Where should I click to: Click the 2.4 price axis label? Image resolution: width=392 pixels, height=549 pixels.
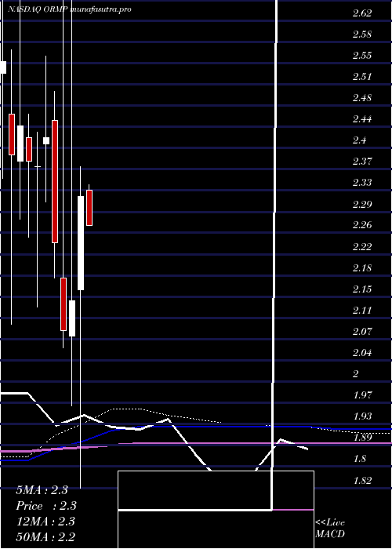pos(360,140)
